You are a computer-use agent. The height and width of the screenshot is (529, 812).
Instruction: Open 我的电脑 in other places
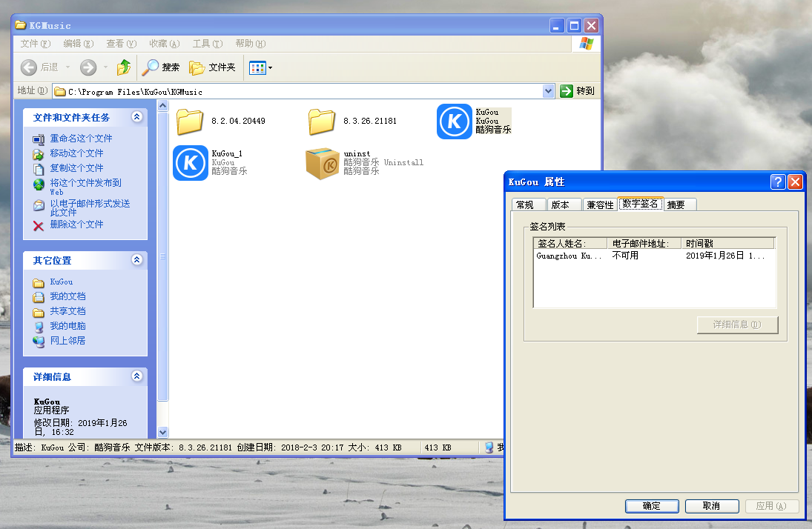(x=67, y=325)
